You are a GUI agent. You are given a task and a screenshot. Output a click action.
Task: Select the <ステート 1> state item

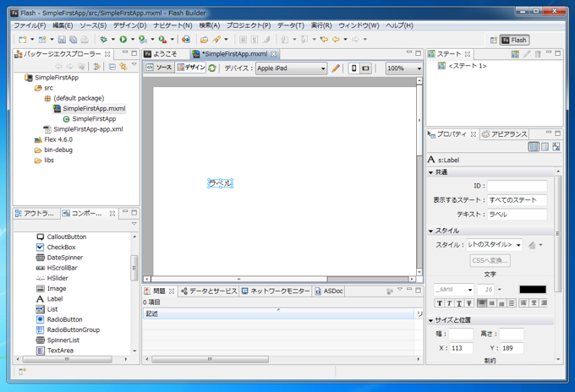[x=463, y=66]
